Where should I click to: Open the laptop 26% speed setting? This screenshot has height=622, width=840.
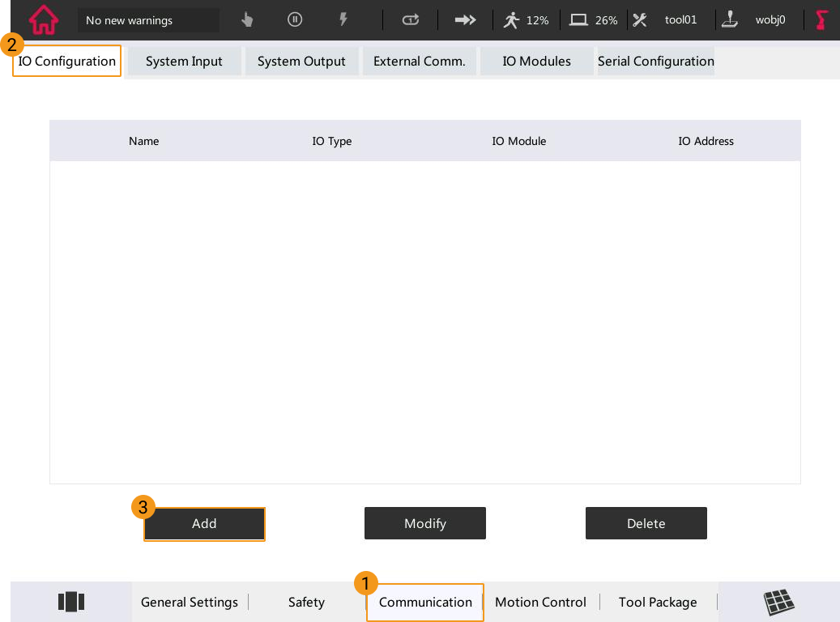pyautogui.click(x=594, y=20)
